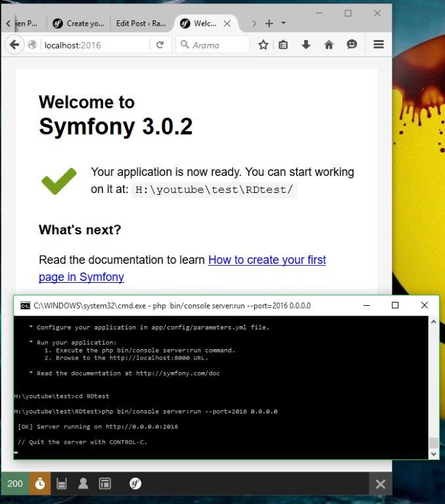
Task: Switch to the Create yo... tab
Action: pos(79,24)
